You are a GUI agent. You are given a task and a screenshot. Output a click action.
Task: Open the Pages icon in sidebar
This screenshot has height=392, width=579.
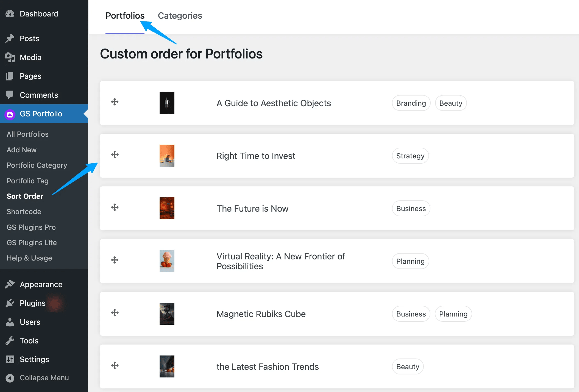(x=10, y=76)
